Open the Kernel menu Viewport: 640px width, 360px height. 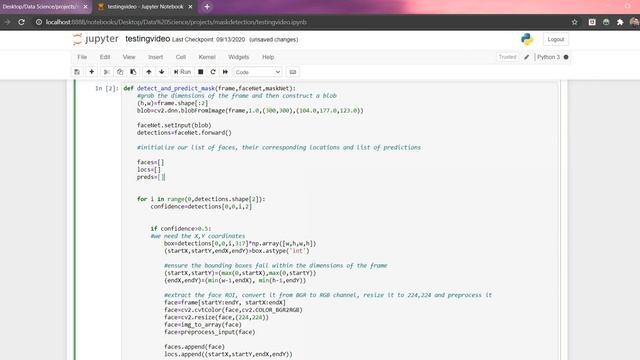coord(207,57)
